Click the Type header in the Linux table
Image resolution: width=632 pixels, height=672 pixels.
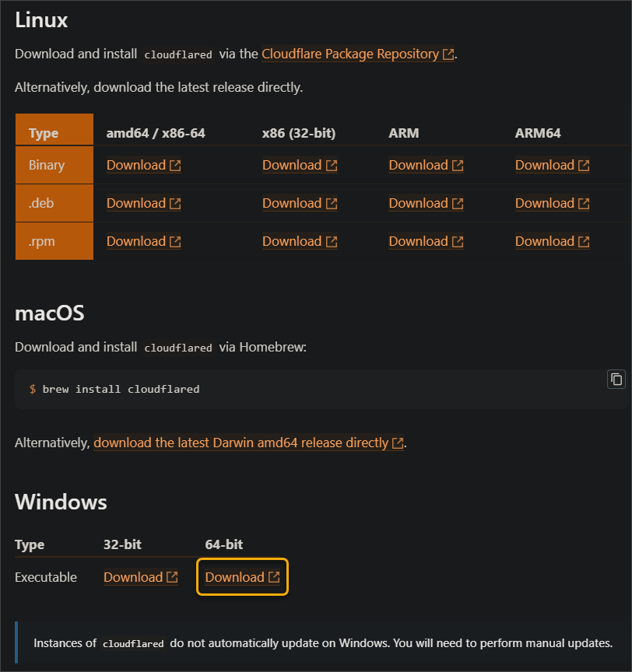(x=44, y=133)
